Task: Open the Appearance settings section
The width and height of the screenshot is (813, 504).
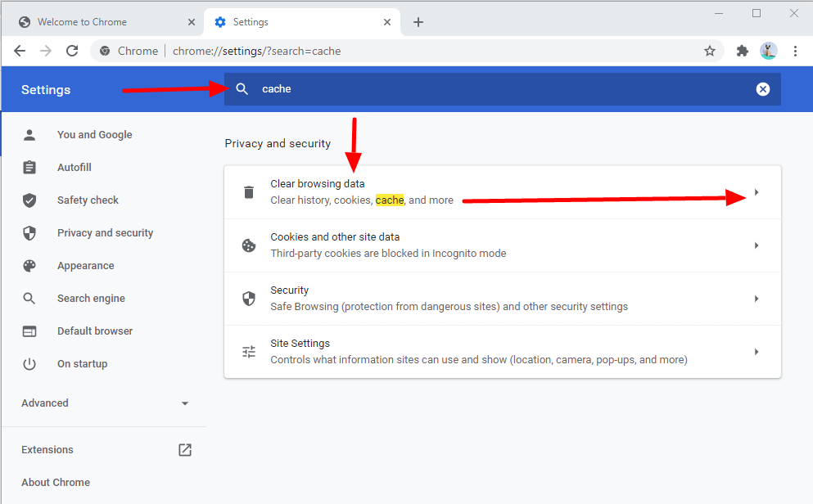Action: pos(85,266)
